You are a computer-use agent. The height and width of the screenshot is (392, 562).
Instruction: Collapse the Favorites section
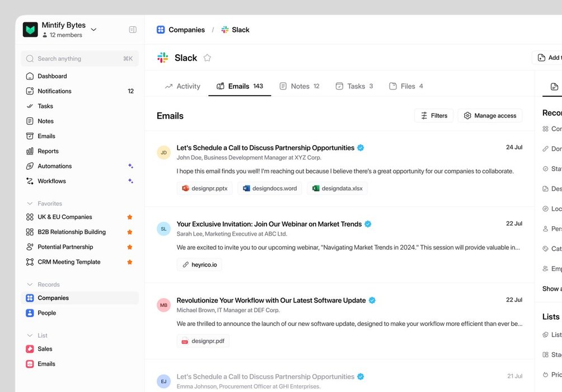point(30,203)
